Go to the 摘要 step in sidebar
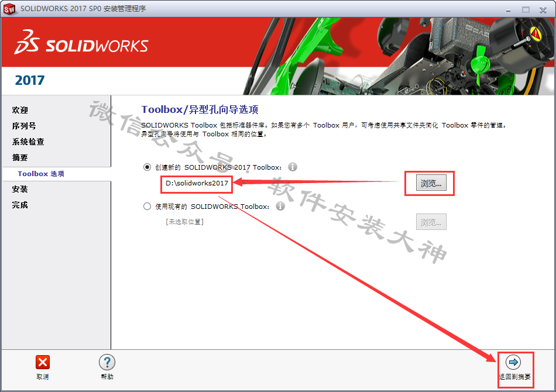556x392 pixels. click(20, 157)
